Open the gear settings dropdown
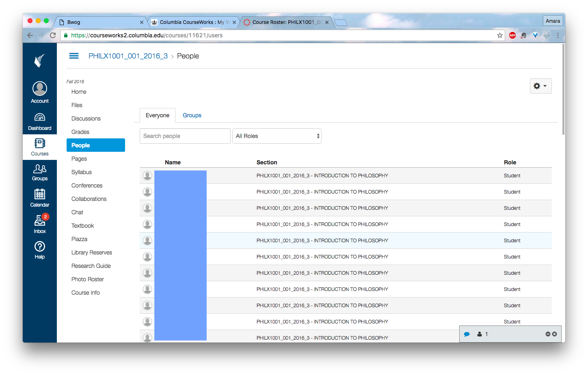Screen dimensions: 588x375 (x=540, y=86)
